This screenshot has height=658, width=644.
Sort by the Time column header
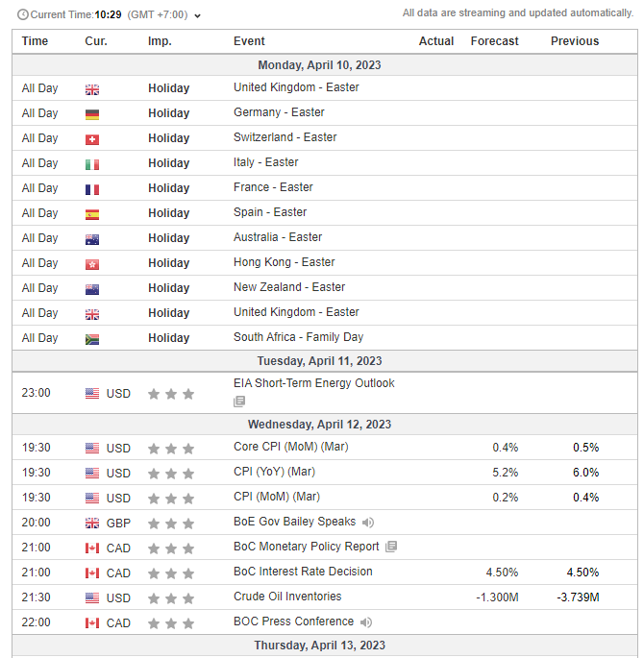36,41
